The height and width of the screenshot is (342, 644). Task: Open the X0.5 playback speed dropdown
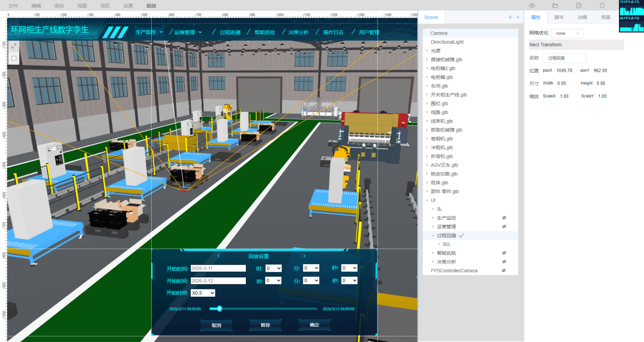point(203,293)
